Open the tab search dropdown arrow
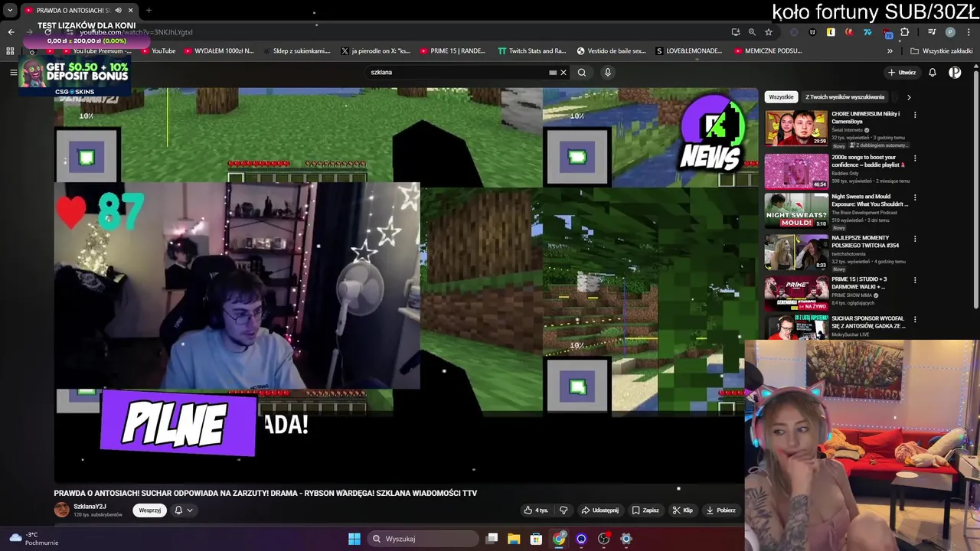This screenshot has height=551, width=980. click(10, 11)
